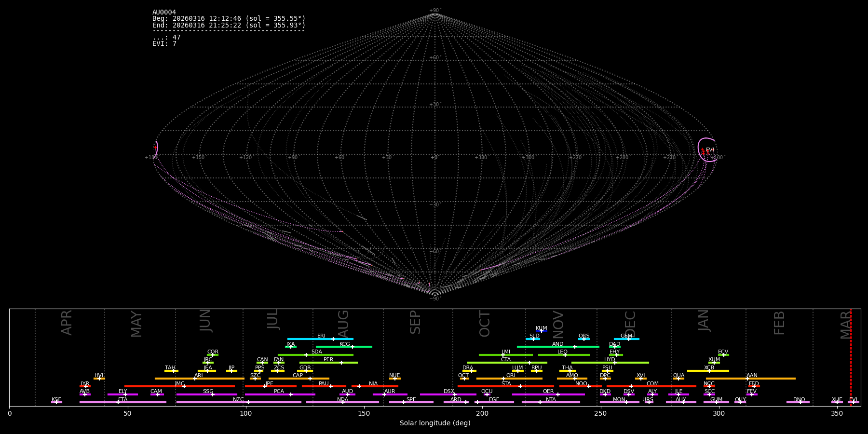
Task: Click the OCT month label
Action: pyautogui.click(x=485, y=324)
